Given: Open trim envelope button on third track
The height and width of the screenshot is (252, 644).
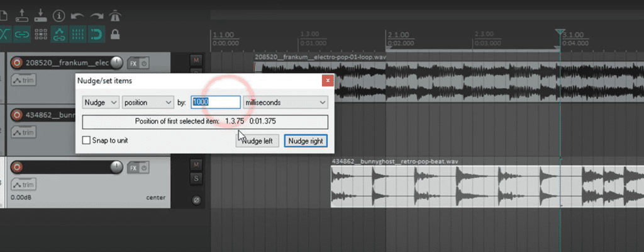Looking at the screenshot, I should (23, 185).
